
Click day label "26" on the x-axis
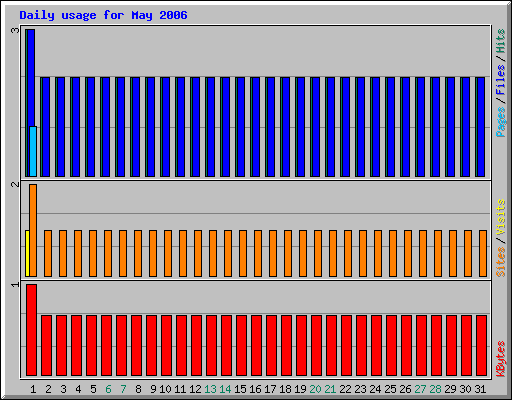(x=405, y=389)
